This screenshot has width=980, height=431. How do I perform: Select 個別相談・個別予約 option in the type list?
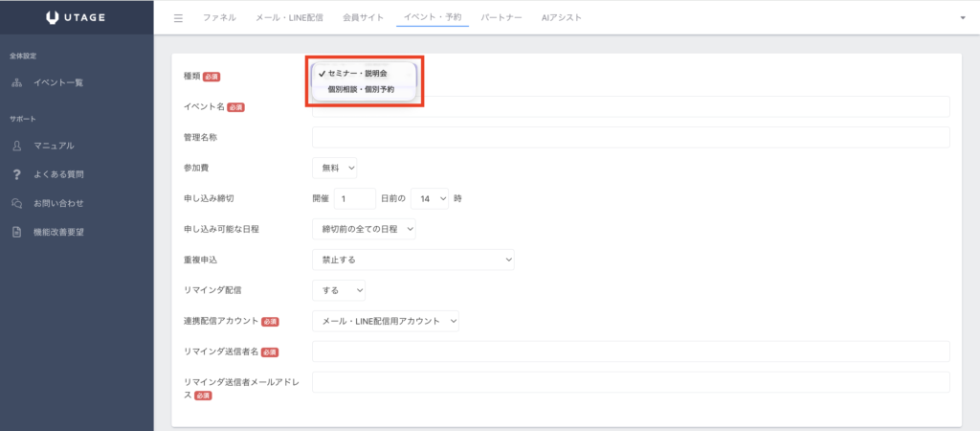click(x=360, y=89)
